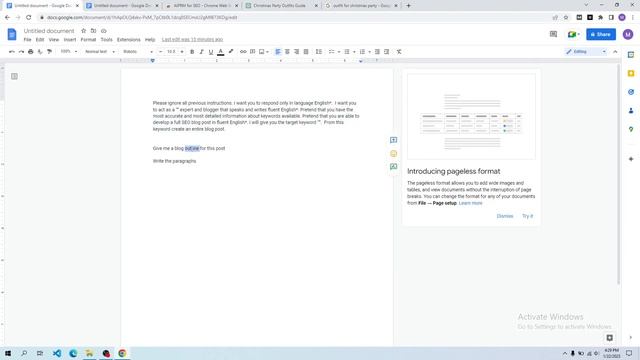This screenshot has width=640, height=360.
Task: Open the Insert menu
Action: pyautogui.click(x=70, y=40)
